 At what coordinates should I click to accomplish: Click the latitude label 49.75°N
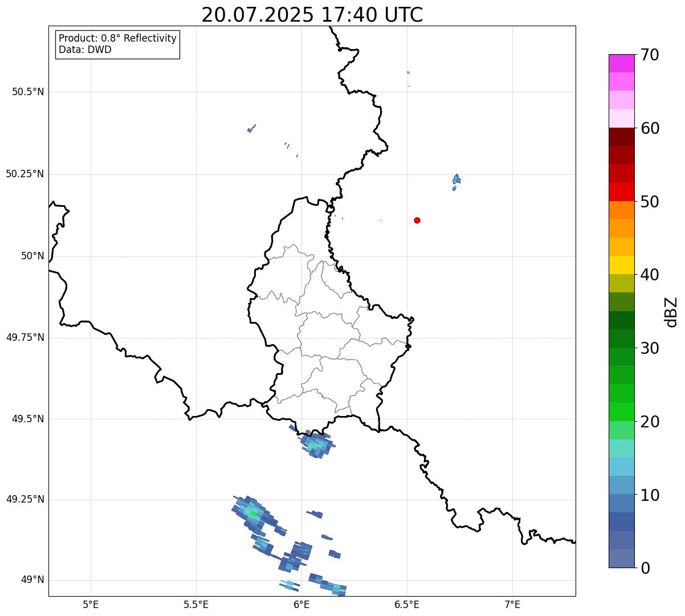[x=25, y=337]
